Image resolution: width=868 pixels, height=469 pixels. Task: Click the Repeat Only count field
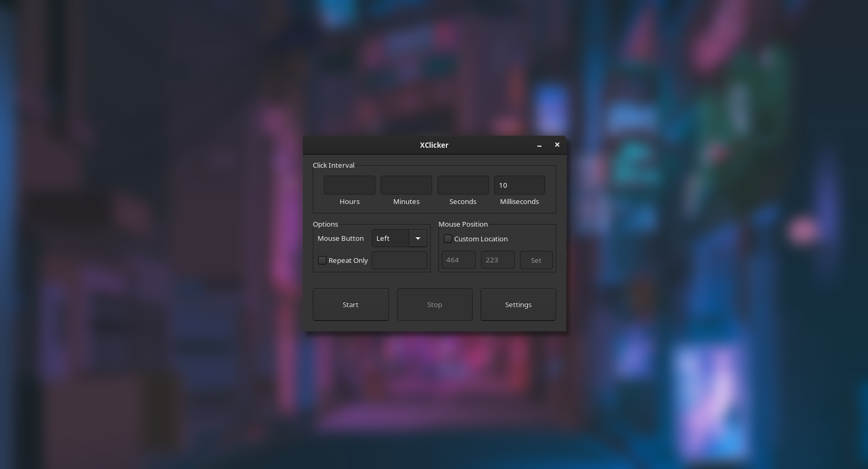tap(400, 260)
